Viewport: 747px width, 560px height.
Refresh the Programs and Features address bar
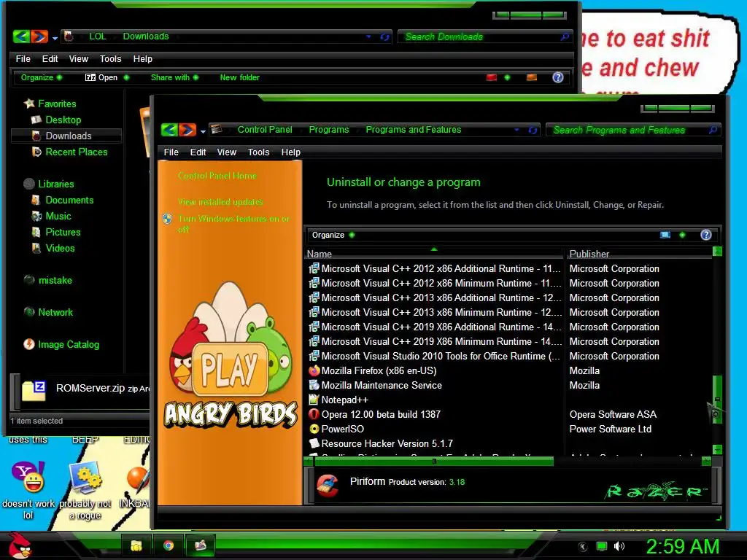pos(533,130)
